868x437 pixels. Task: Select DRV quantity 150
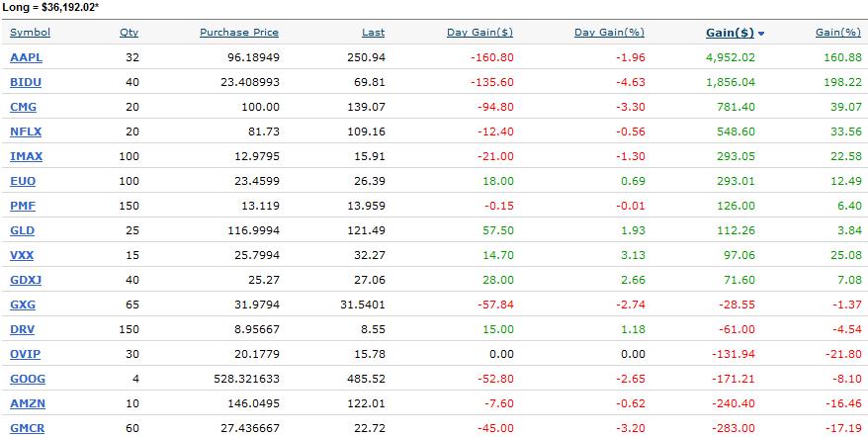[129, 329]
